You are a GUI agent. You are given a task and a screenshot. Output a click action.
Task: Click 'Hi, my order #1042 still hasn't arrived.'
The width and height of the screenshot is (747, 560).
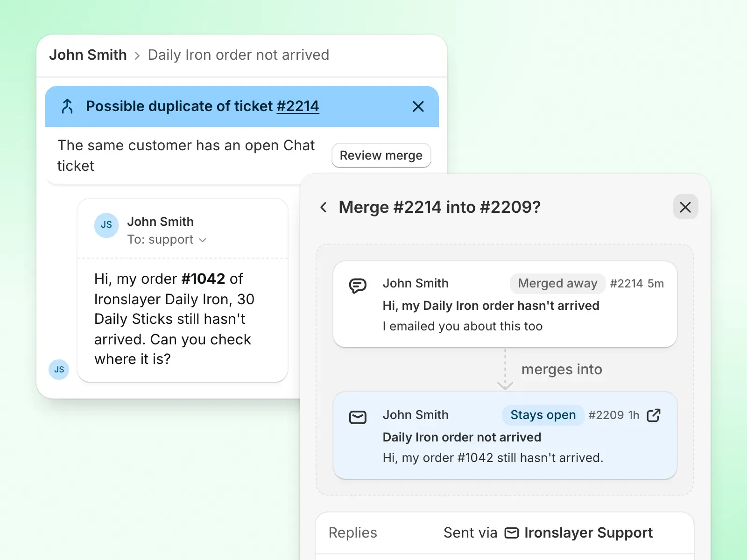pos(493,458)
